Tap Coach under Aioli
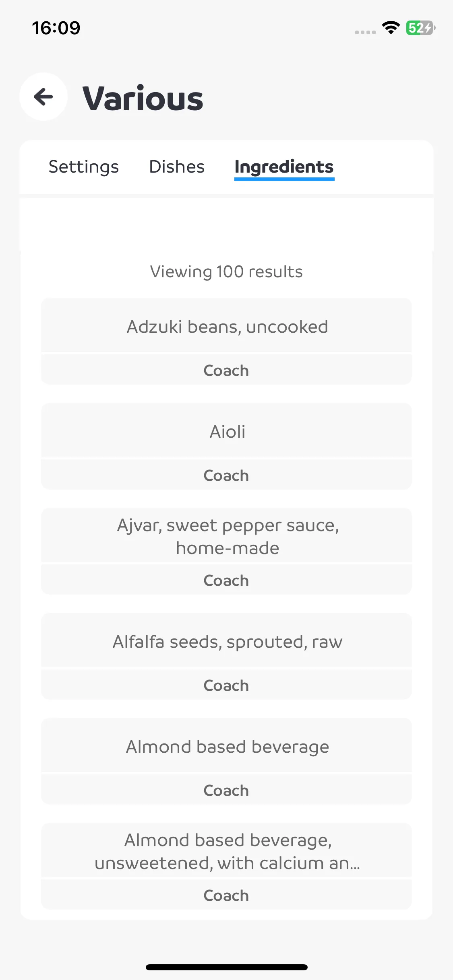The image size is (453, 980). coord(226,475)
